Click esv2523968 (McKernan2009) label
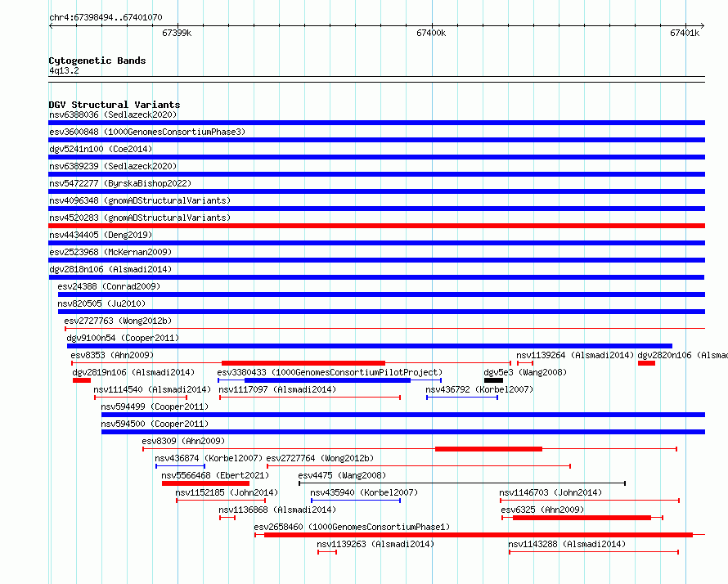This screenshot has width=728, height=584. click(x=110, y=252)
